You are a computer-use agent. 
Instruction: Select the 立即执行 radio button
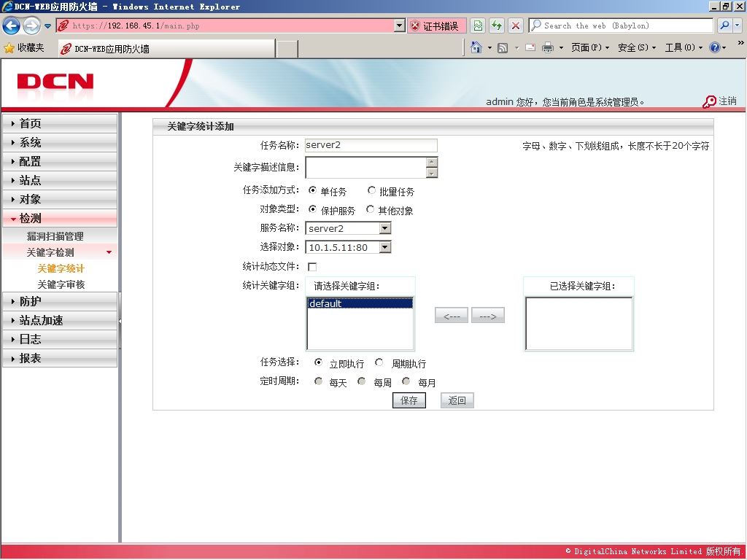(x=318, y=362)
